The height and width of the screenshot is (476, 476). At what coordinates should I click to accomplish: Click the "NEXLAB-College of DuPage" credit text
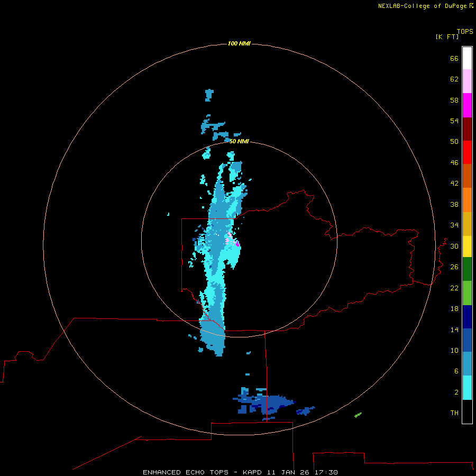coord(422,6)
